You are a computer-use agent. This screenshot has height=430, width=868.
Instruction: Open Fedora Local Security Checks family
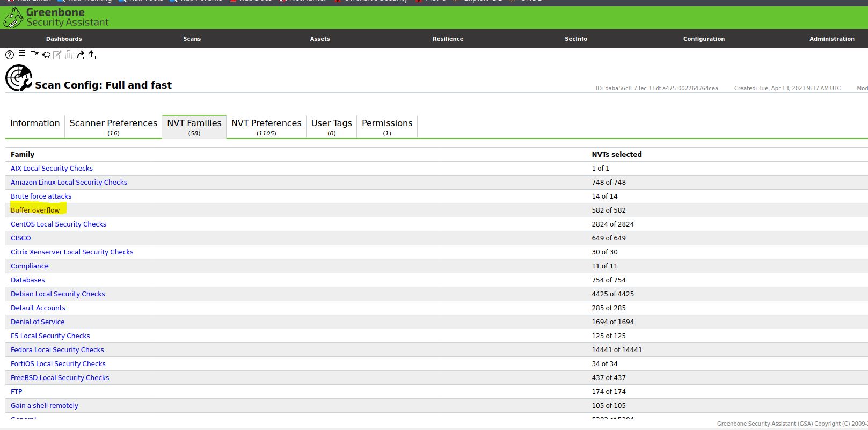pos(57,350)
